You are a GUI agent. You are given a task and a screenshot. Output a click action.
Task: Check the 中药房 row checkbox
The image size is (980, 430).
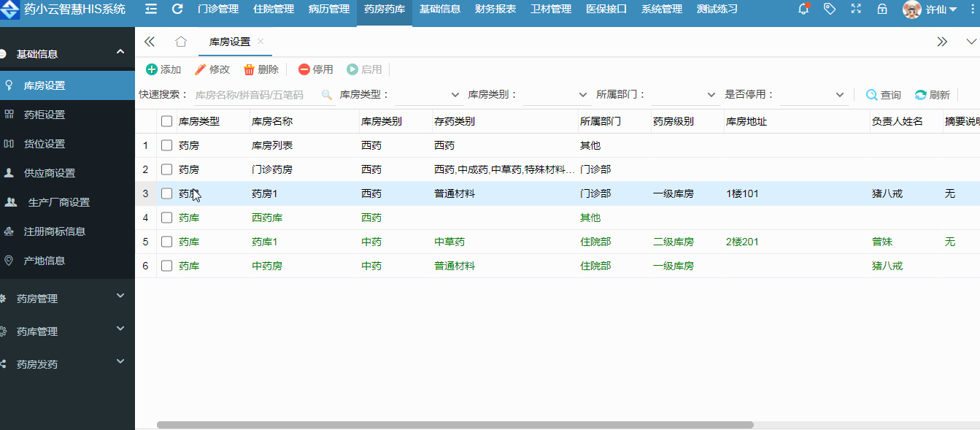(166, 266)
